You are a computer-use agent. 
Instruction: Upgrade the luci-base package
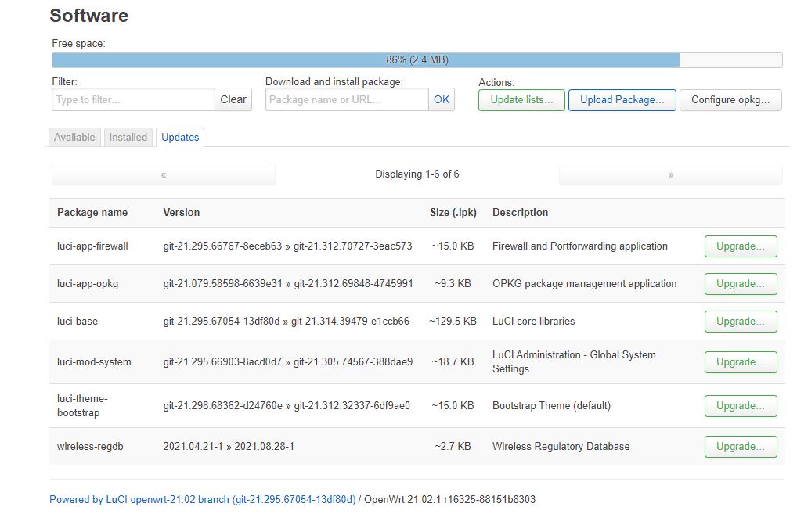click(x=740, y=321)
